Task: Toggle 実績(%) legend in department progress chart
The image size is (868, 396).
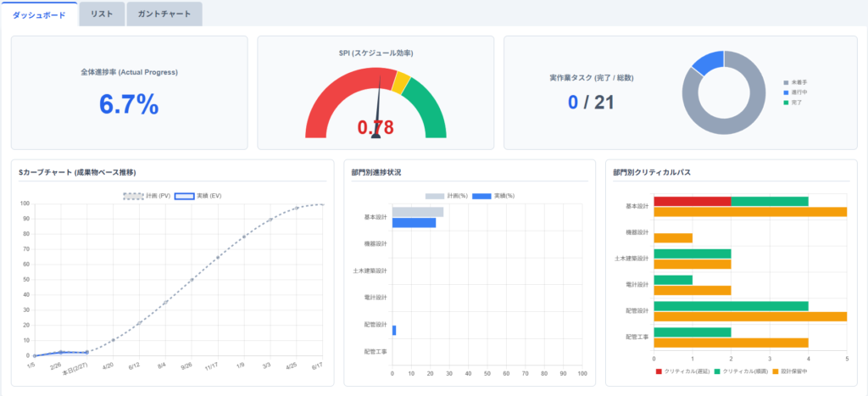Action: [492, 195]
